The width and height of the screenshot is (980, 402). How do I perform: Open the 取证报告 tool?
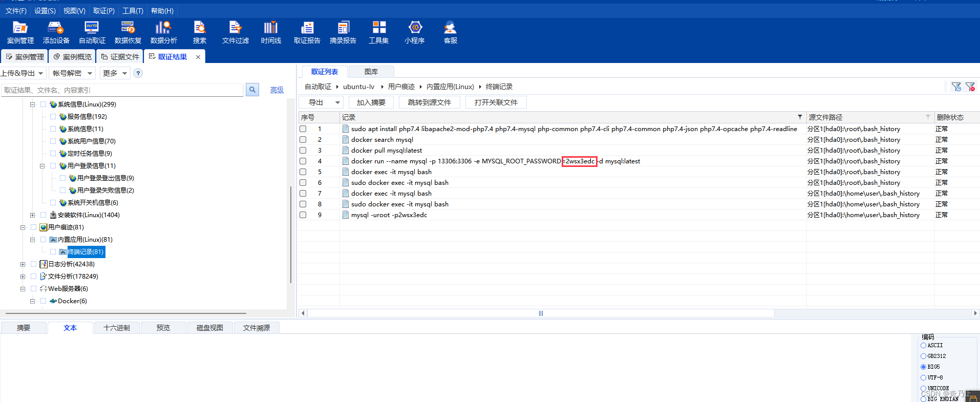coord(307,33)
